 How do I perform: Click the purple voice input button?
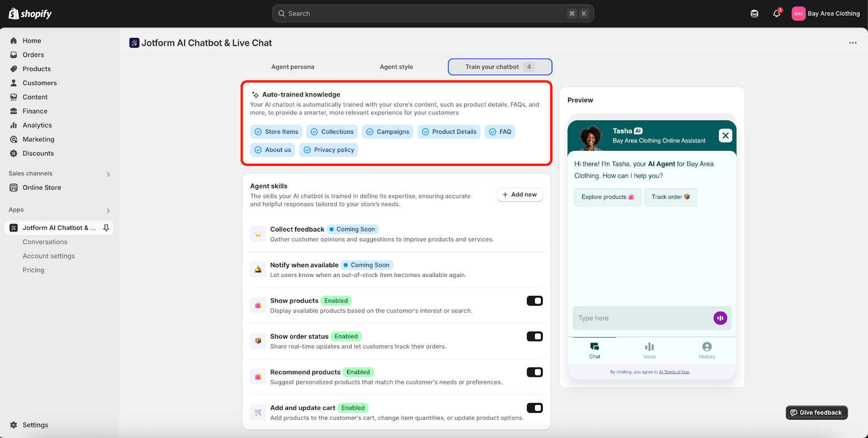720,318
